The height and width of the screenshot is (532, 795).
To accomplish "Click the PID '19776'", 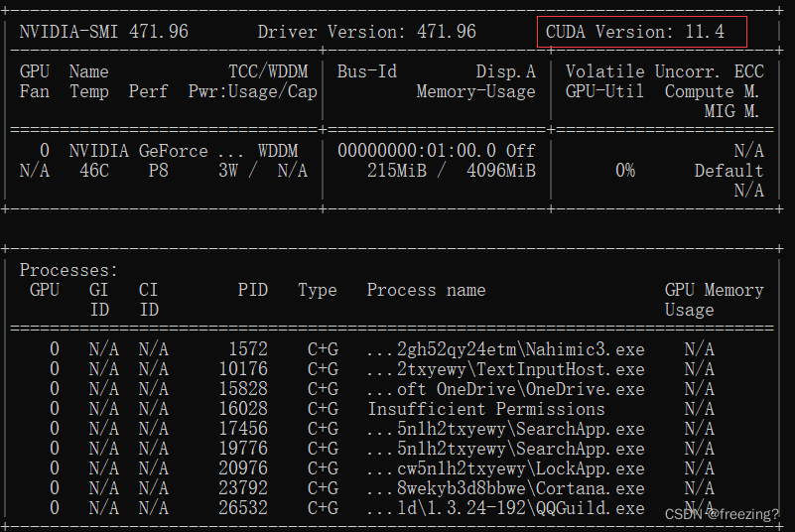I will click(243, 449).
